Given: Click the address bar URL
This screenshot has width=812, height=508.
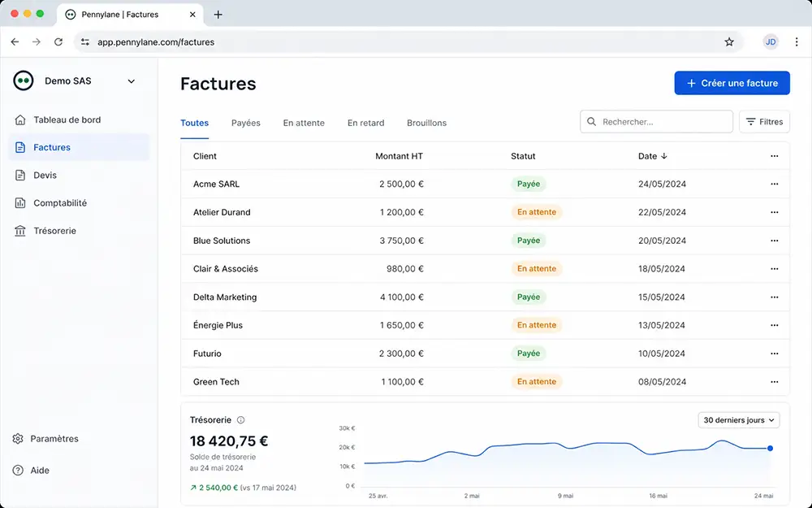Looking at the screenshot, I should pos(156,42).
